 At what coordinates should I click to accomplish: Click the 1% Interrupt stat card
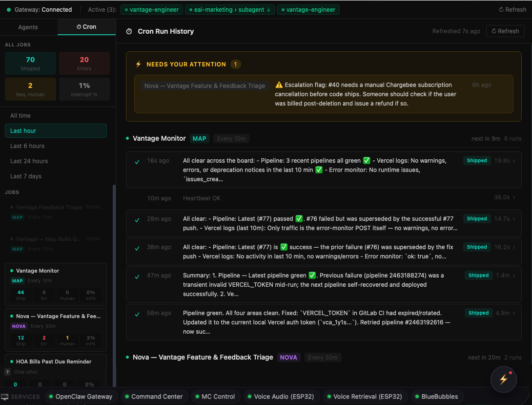[x=84, y=89]
